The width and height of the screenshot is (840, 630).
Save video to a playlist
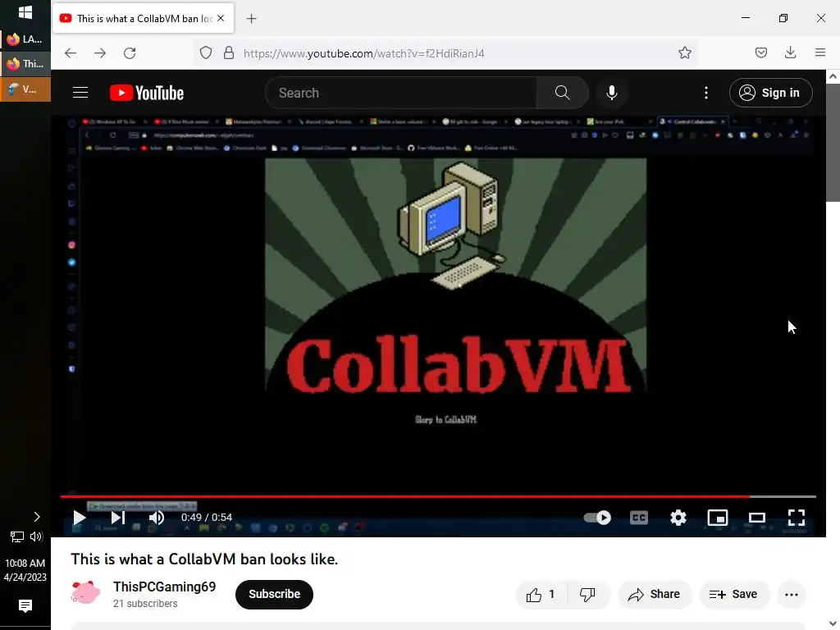pos(733,595)
